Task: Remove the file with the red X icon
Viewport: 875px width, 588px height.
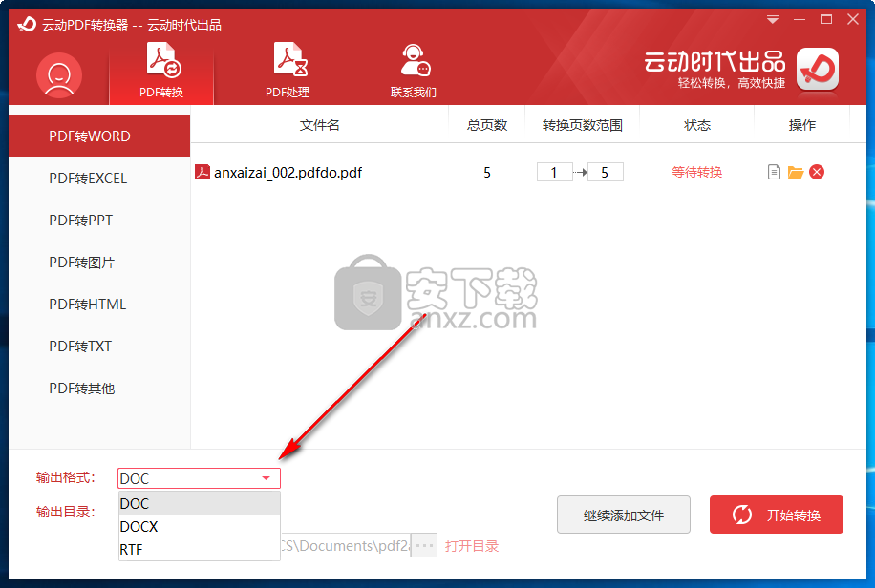Action: [817, 172]
